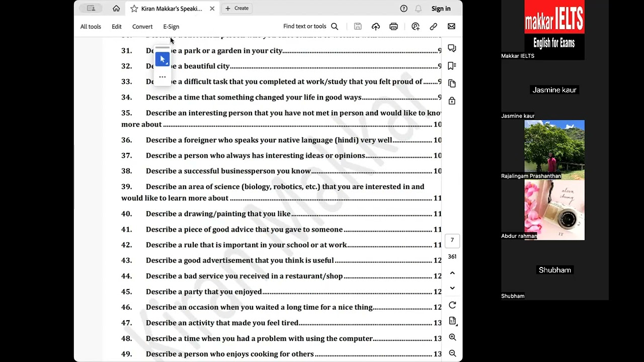
Task: Open entry 44 bad service in restaurant/shop
Action: [x=281, y=277]
